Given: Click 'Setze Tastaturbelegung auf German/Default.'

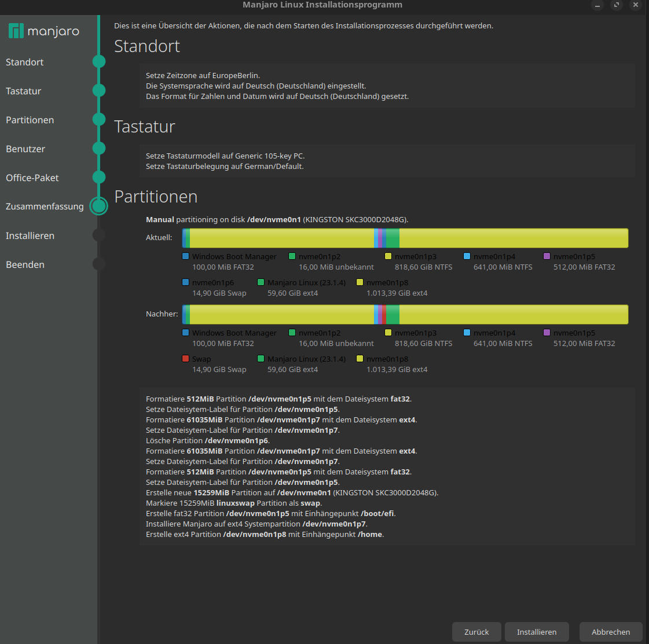Looking at the screenshot, I should pyautogui.click(x=225, y=166).
